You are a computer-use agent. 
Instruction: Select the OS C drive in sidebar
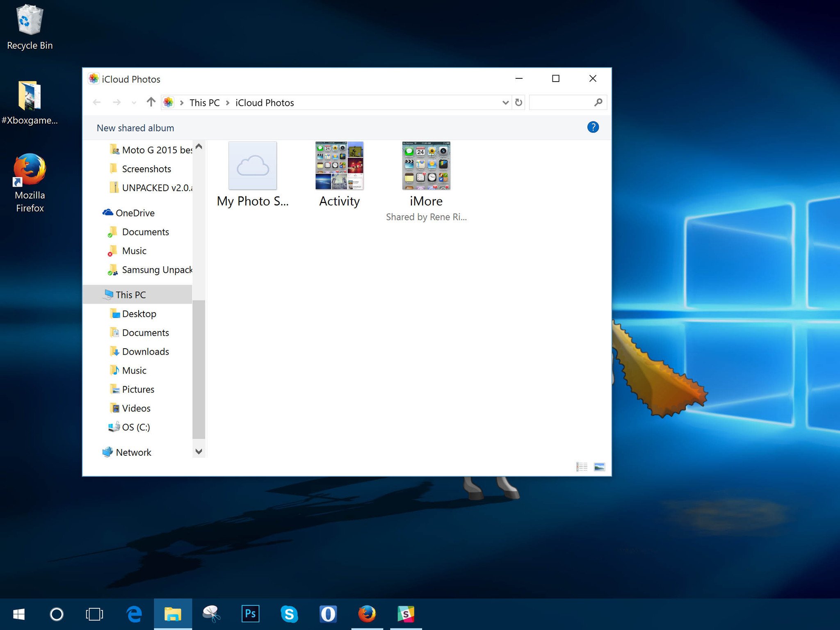[135, 427]
